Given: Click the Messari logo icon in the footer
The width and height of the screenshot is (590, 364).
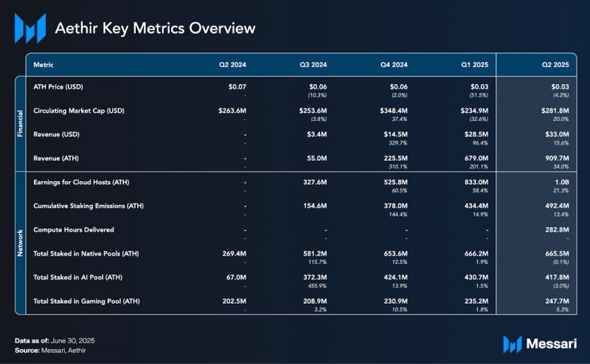Looking at the screenshot, I should tap(513, 344).
